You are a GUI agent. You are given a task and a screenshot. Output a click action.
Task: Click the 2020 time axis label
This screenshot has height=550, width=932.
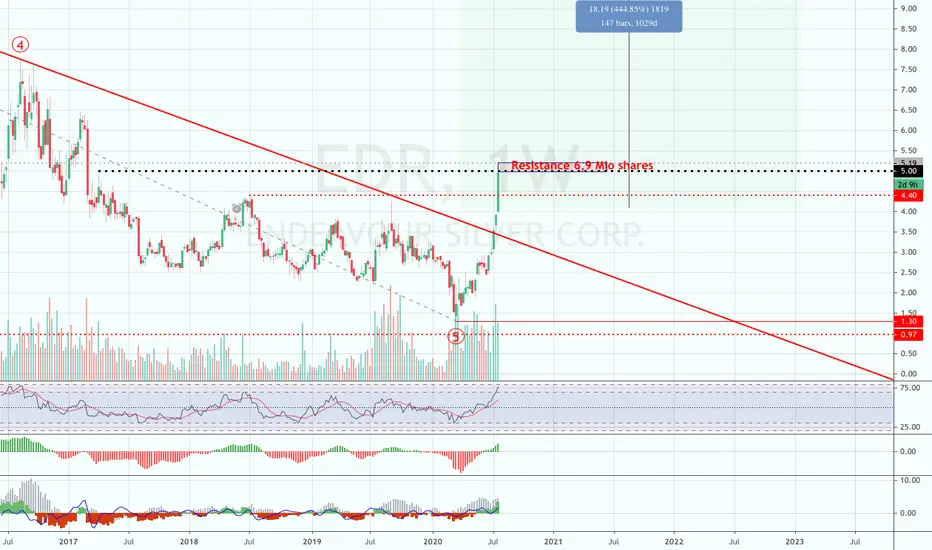pos(433,542)
